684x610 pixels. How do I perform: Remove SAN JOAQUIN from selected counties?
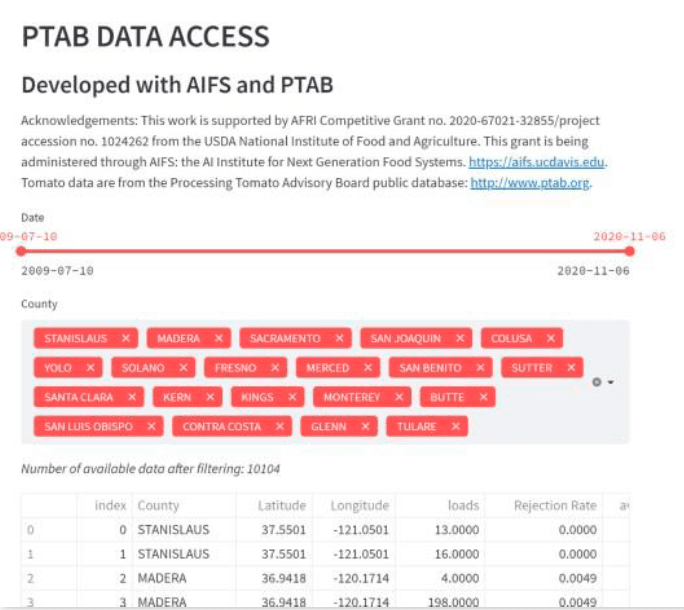[x=460, y=339]
